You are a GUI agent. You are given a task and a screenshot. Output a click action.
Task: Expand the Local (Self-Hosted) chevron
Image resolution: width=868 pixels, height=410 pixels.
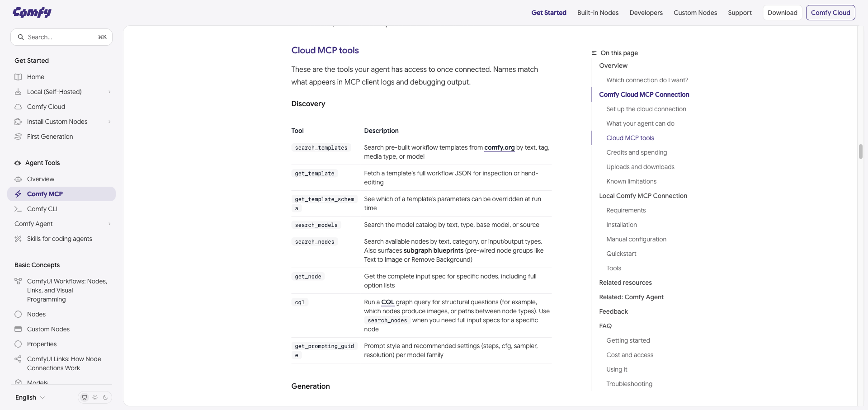[109, 92]
